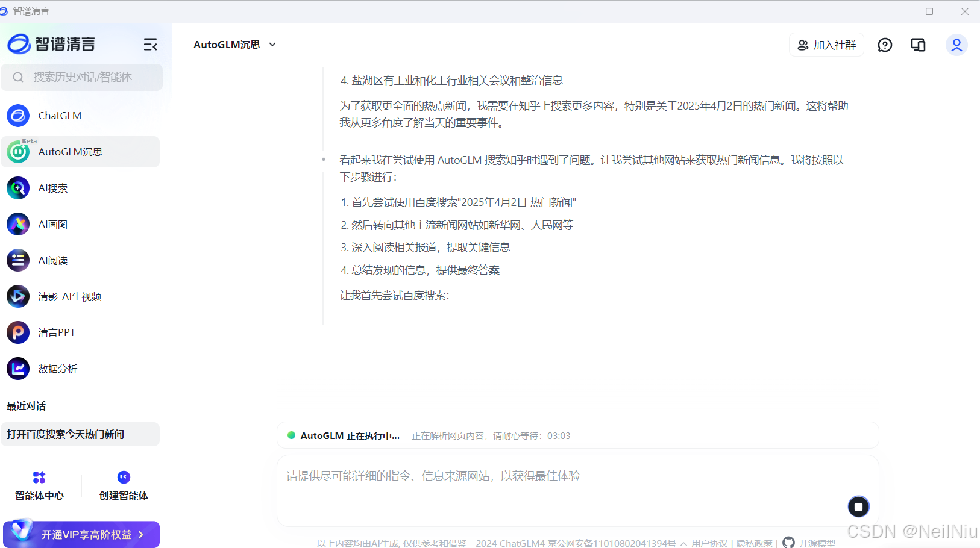
Task: Open ChatGLM assistant icon
Action: (x=18, y=116)
